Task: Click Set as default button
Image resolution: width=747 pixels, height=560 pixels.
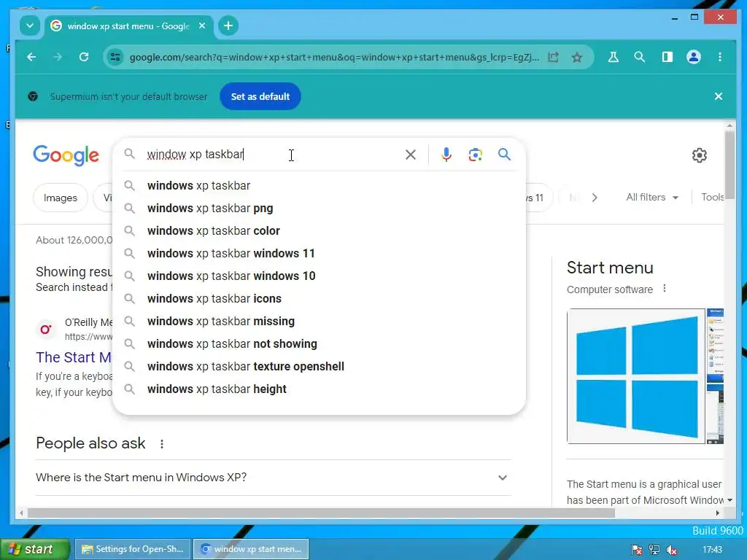Action: tap(260, 96)
